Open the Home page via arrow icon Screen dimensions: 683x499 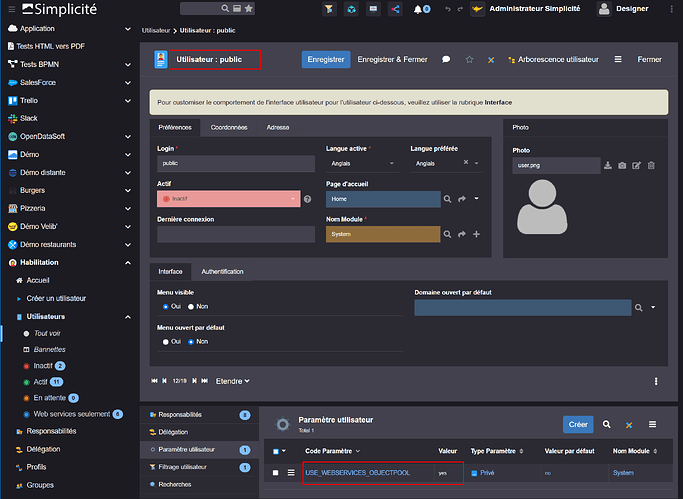pyautogui.click(x=462, y=199)
